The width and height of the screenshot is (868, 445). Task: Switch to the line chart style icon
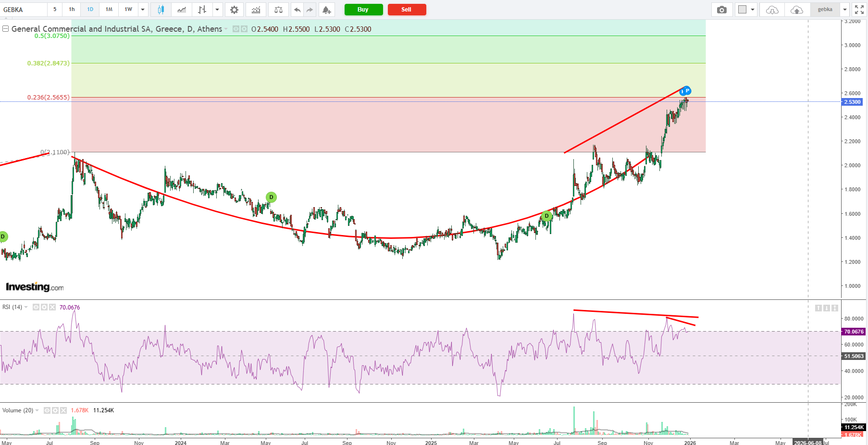tap(181, 10)
